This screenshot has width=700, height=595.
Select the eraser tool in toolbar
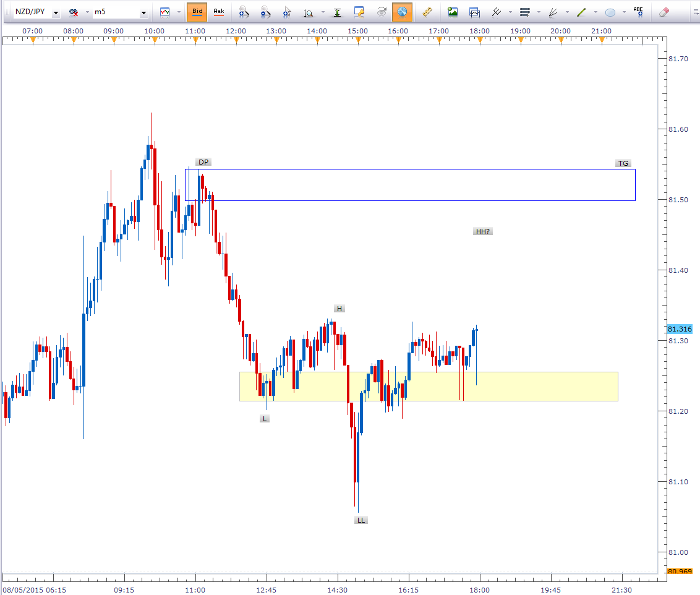pos(664,12)
